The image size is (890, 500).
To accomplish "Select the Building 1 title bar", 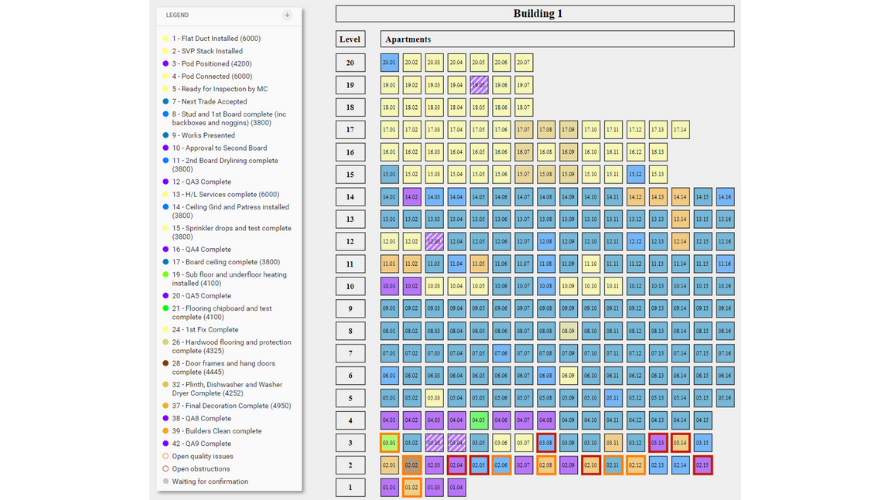I will pyautogui.click(x=535, y=14).
